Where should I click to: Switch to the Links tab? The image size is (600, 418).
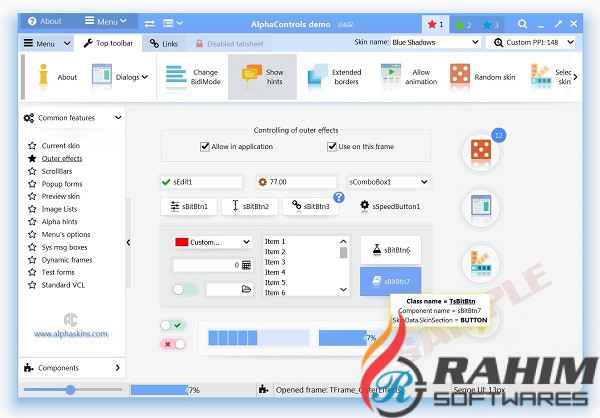click(164, 44)
